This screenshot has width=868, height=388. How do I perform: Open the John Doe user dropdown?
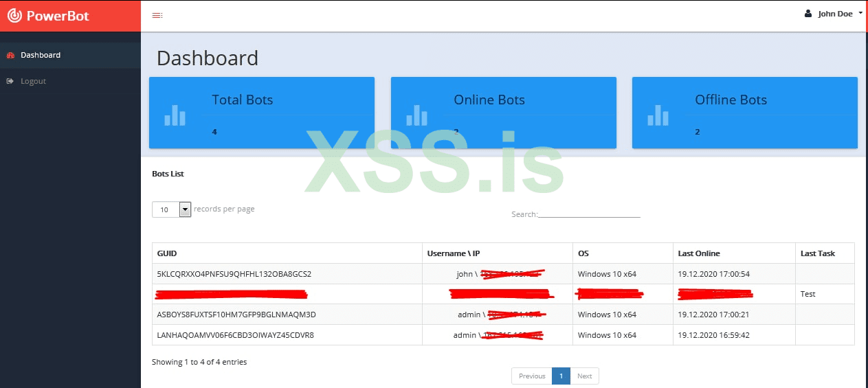834,14
